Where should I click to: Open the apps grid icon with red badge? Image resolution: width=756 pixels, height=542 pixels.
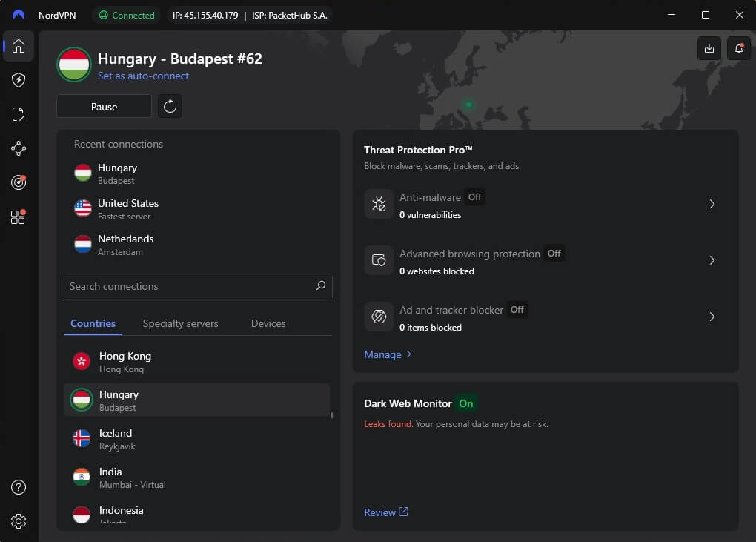(x=18, y=217)
